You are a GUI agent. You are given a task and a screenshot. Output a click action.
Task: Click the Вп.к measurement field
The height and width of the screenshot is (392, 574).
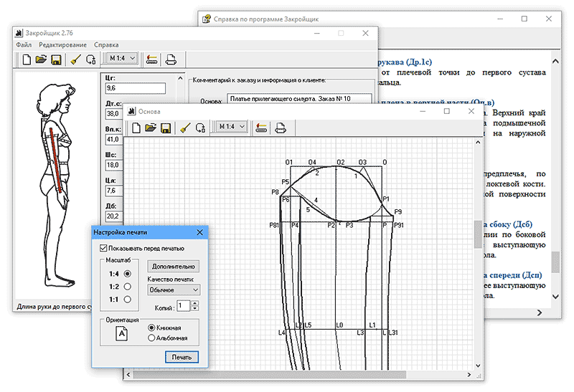pyautogui.click(x=114, y=139)
